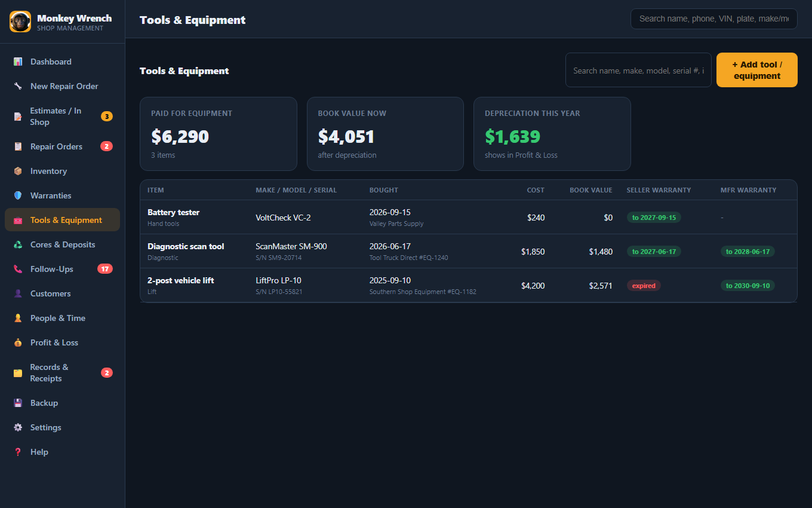The height and width of the screenshot is (508, 812).
Task: Click the Follow-Ups phone icon
Action: pos(18,269)
